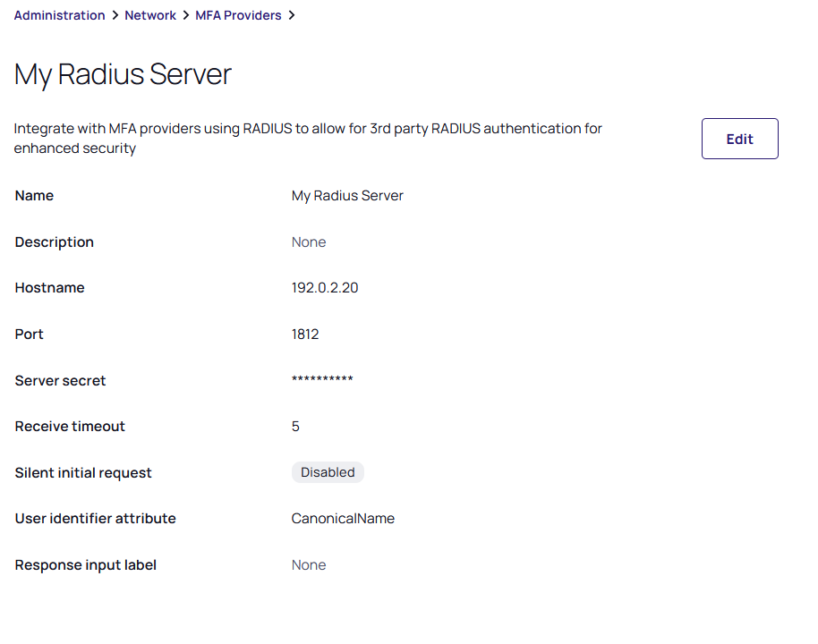818x644 pixels.
Task: Click the RADIUS integration description text
Action: pyautogui.click(x=308, y=139)
